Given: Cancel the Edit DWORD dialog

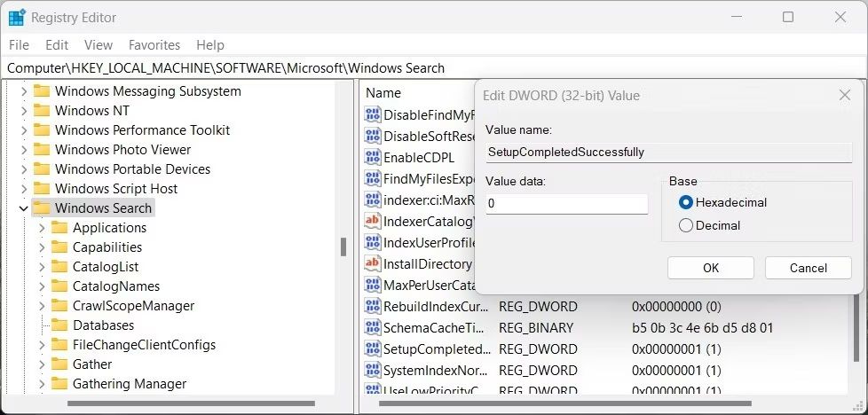Looking at the screenshot, I should click(809, 268).
